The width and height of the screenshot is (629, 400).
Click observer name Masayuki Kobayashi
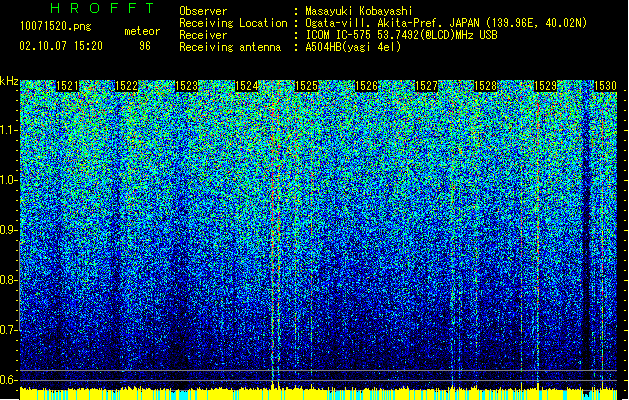pyautogui.click(x=359, y=11)
